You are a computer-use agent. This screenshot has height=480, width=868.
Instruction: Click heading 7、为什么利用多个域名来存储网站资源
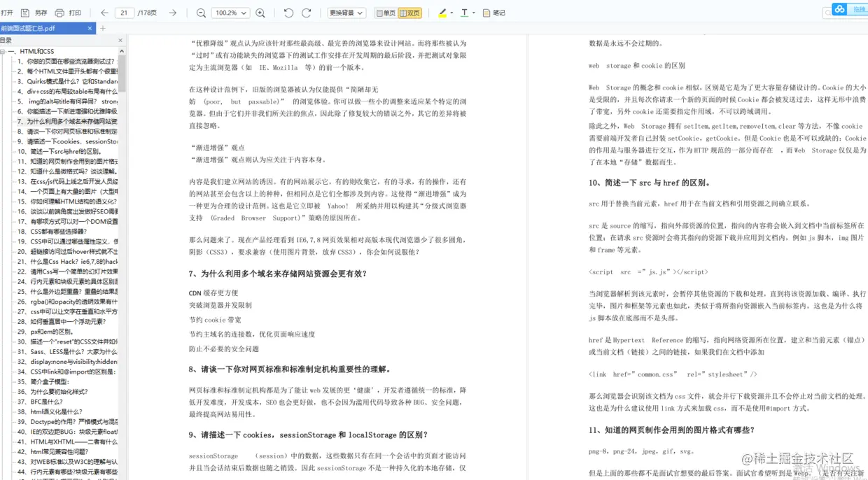click(278, 274)
